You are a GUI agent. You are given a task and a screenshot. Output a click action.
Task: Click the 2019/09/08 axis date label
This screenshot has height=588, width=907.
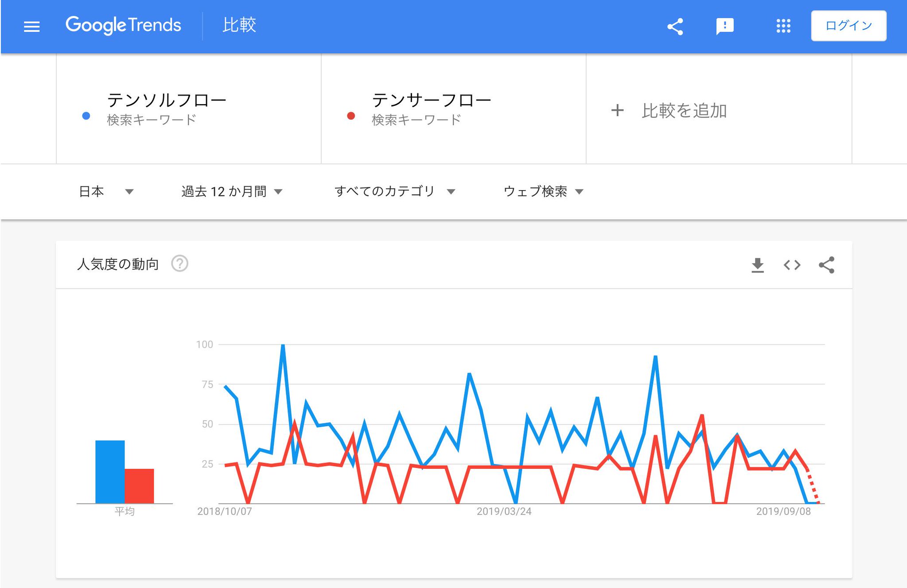783,511
